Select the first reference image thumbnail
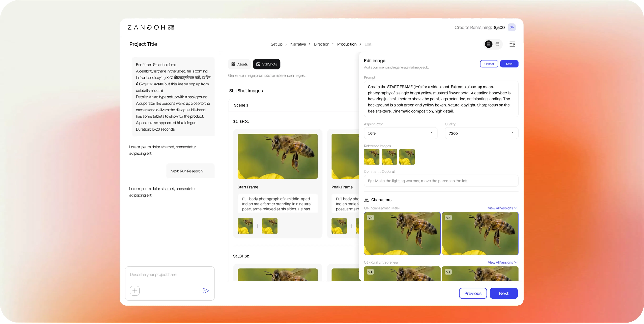Image resolution: width=644 pixels, height=324 pixels. [371, 157]
